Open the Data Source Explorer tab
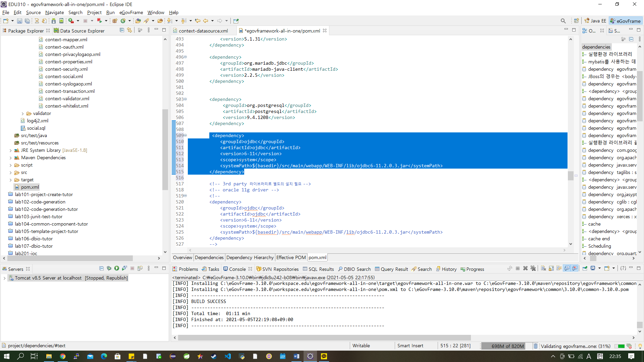This screenshot has height=362, width=644. pyautogui.click(x=79, y=31)
